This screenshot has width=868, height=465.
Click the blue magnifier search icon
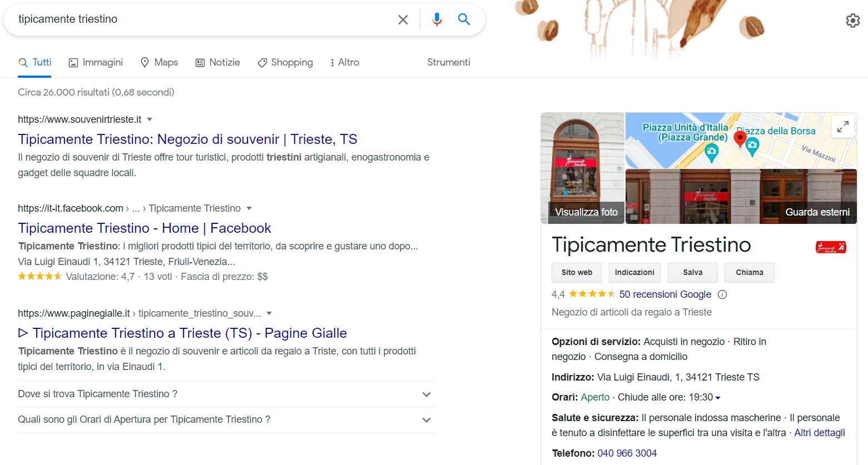click(x=464, y=19)
